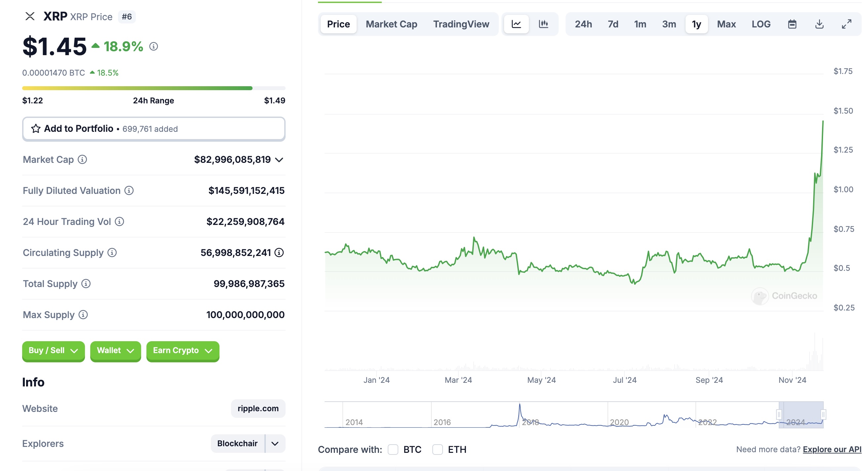Click the $145,591,152,415 valuation value
The image size is (868, 471).
[246, 191]
